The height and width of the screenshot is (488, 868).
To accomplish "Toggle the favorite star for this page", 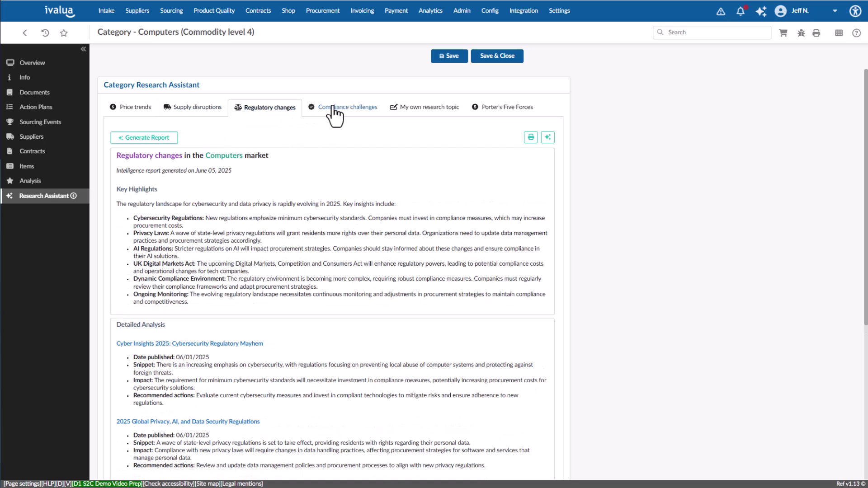I will click(x=64, y=33).
